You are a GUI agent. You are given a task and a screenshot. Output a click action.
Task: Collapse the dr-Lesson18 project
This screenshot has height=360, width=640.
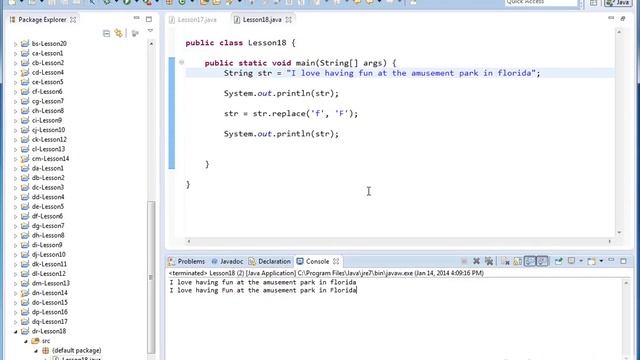point(16,331)
